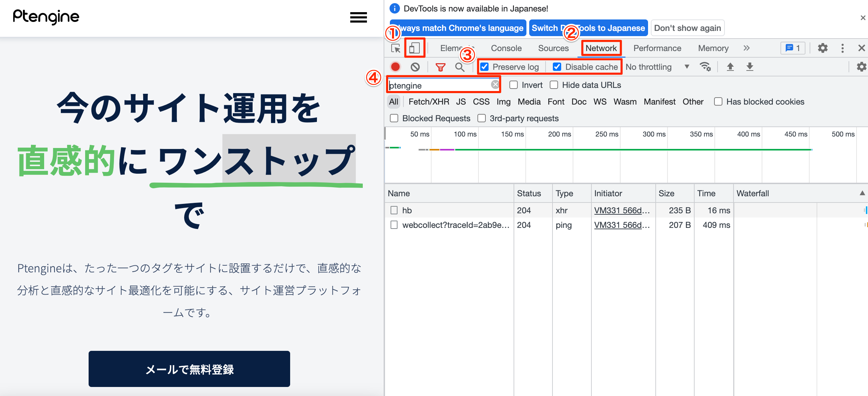Switch to the Console tab

pyautogui.click(x=506, y=48)
